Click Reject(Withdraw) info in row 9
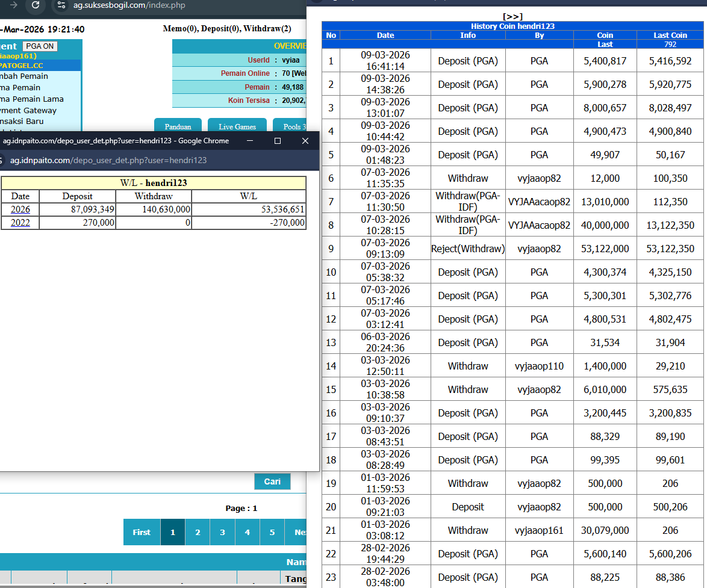707x588 pixels. (468, 249)
